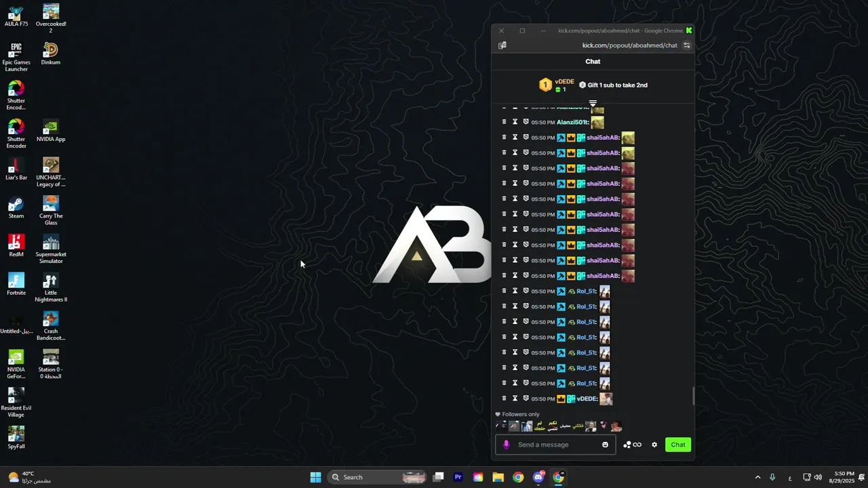Click the crown badge on vDEDE's message
Viewport: 868px width, 488px height.
561,399
